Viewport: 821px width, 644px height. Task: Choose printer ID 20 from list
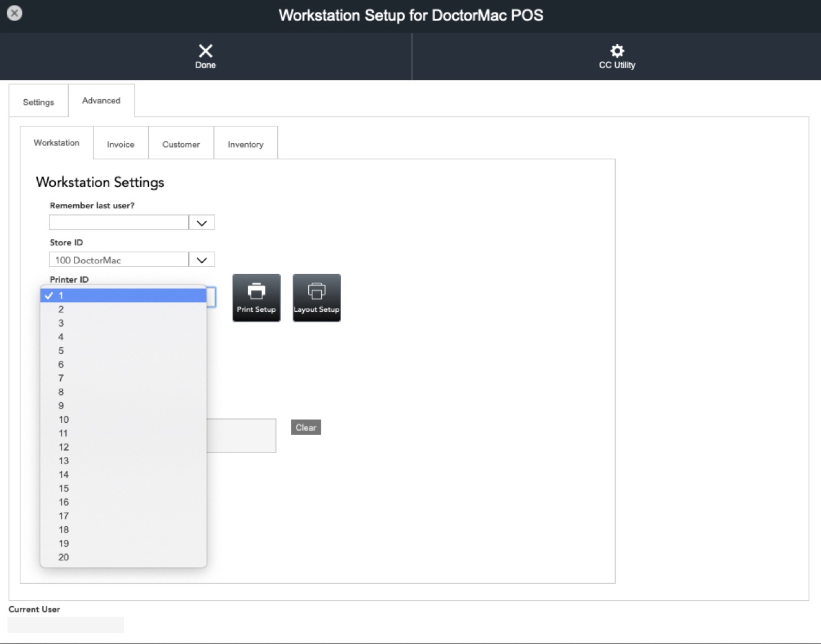coord(123,557)
